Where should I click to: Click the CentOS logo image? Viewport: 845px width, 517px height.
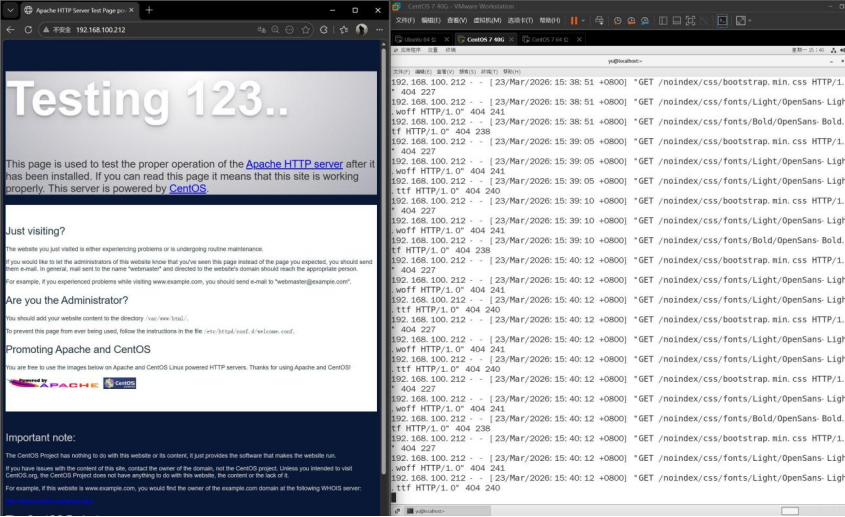[x=120, y=383]
